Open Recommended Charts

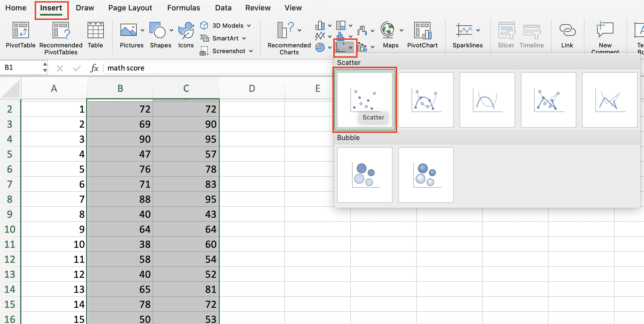pyautogui.click(x=289, y=38)
